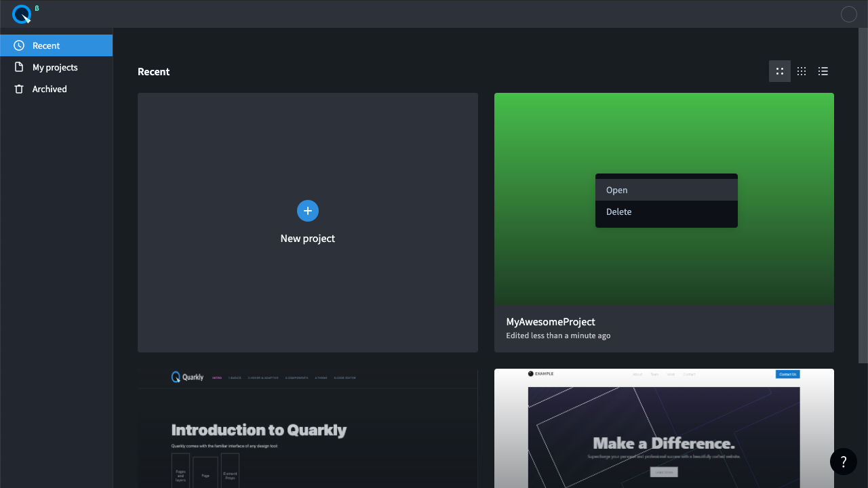Open the Archived section label
This screenshot has height=488, width=868.
click(x=50, y=89)
